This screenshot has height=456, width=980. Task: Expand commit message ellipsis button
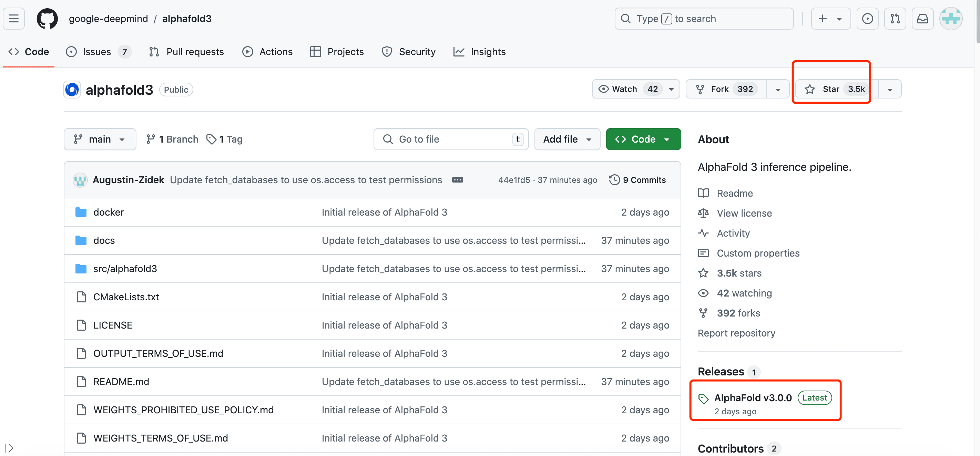pyautogui.click(x=457, y=180)
